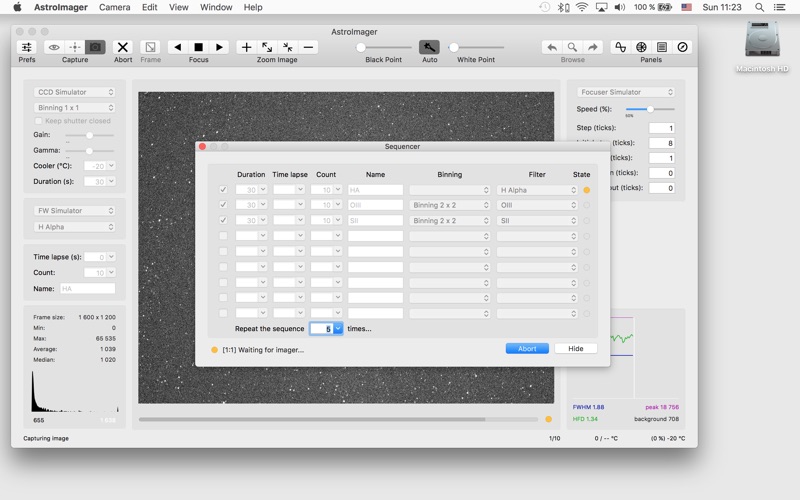
Task: Open the sequencer panel curve icon
Action: 620,47
